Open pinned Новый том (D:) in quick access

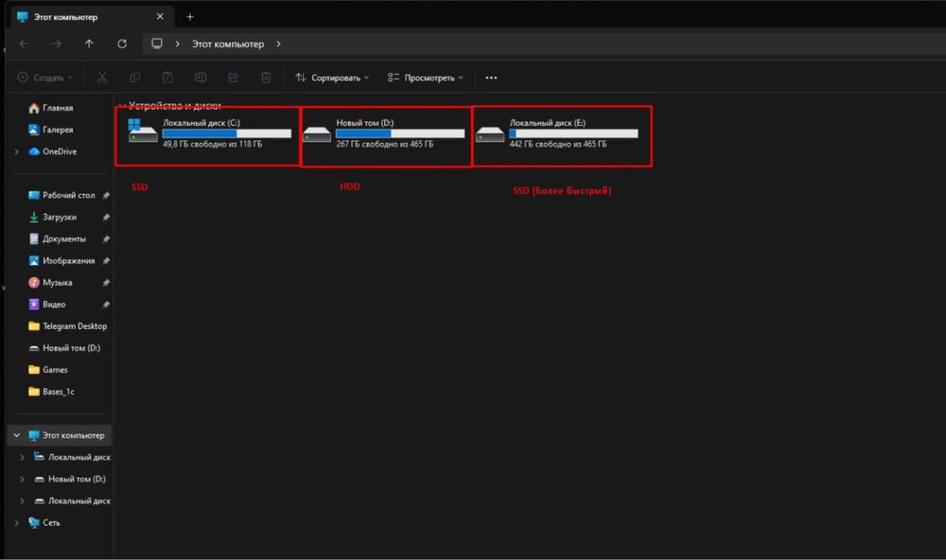(x=71, y=347)
